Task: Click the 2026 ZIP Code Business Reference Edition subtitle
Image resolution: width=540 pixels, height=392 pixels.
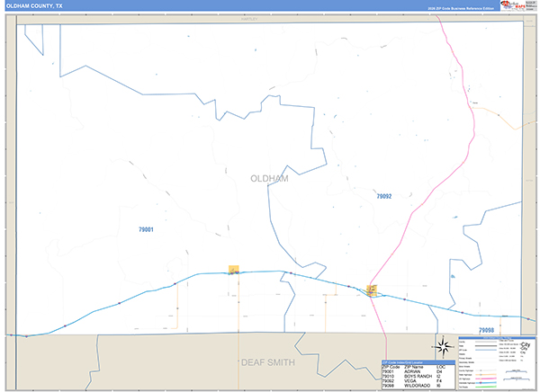Action: click(x=461, y=8)
